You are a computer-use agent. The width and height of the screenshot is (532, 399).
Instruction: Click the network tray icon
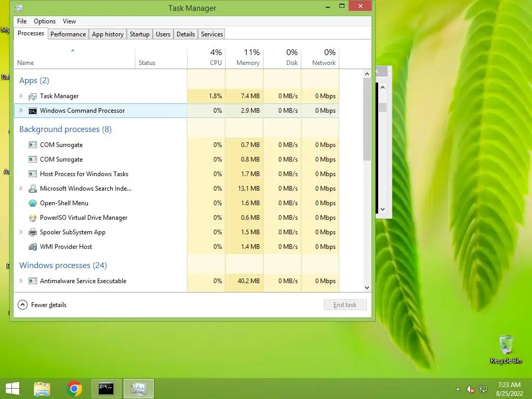point(483,389)
